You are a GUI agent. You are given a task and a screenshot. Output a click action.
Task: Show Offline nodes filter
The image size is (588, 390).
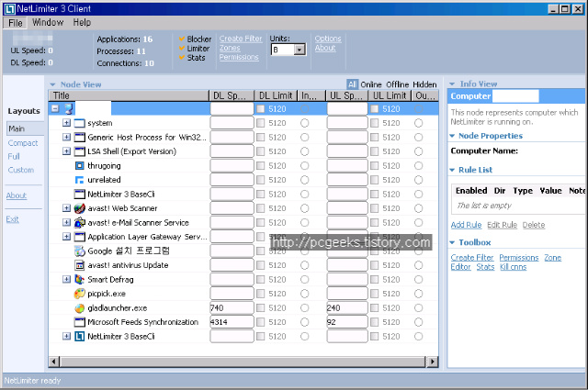[398, 84]
